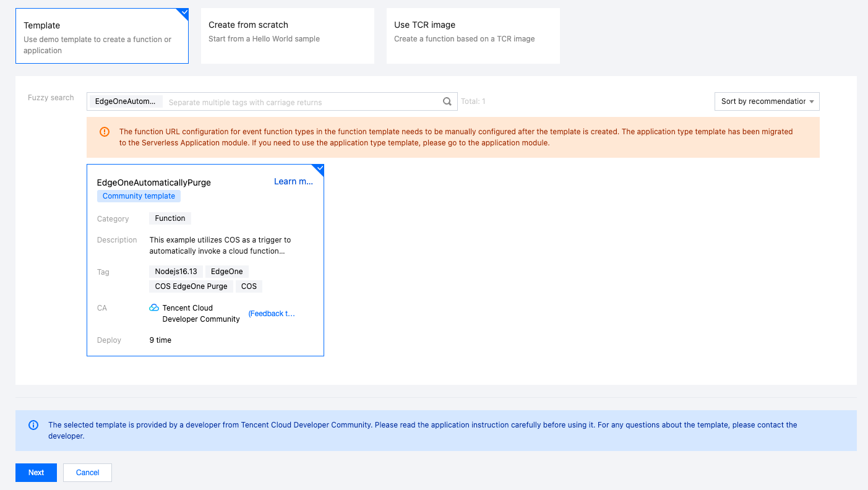Open the Sort by recommendation dropdown

767,101
